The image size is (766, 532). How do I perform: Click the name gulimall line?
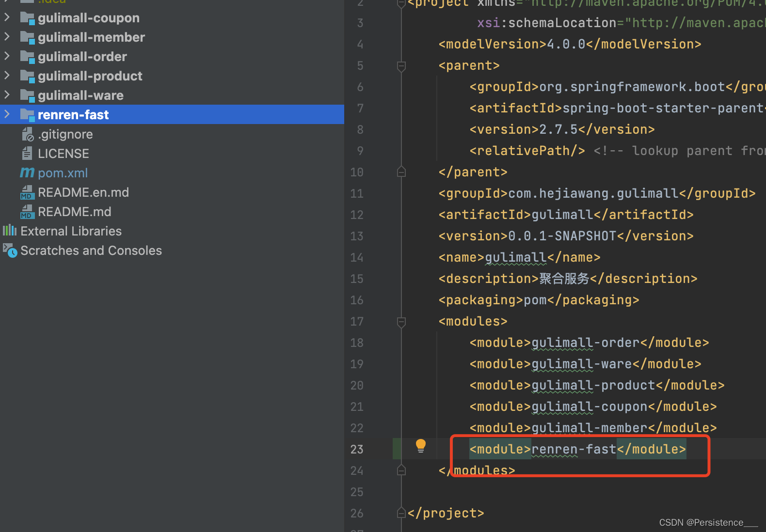tap(519, 257)
